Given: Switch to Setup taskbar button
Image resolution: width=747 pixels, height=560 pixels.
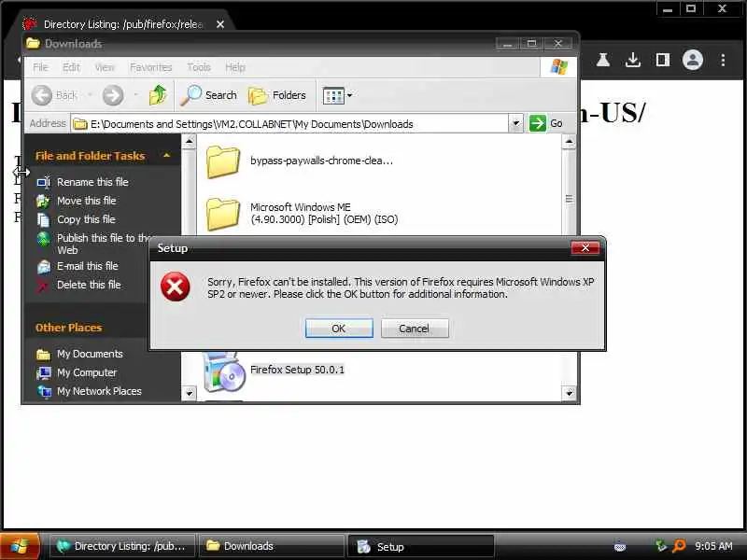Looking at the screenshot, I should pyautogui.click(x=421, y=546).
